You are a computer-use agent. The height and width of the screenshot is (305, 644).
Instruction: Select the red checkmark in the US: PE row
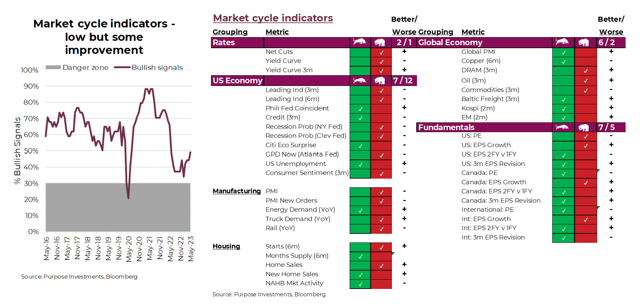pos(586,136)
